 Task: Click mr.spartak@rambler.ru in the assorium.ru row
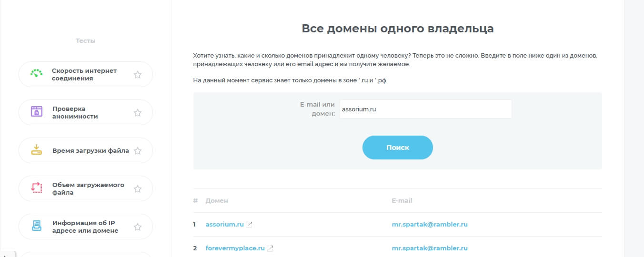point(430,224)
